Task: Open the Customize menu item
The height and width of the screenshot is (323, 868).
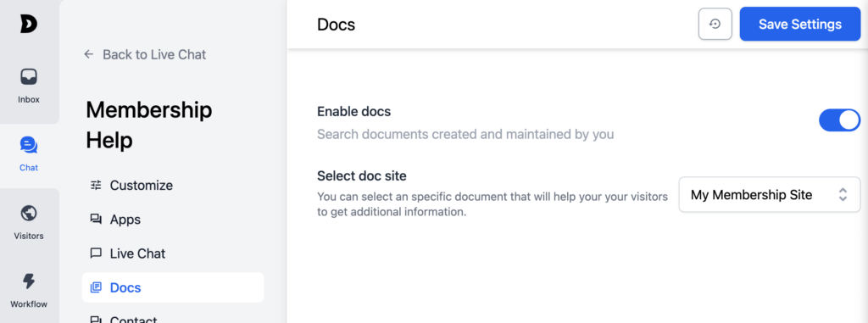Action: point(173,185)
